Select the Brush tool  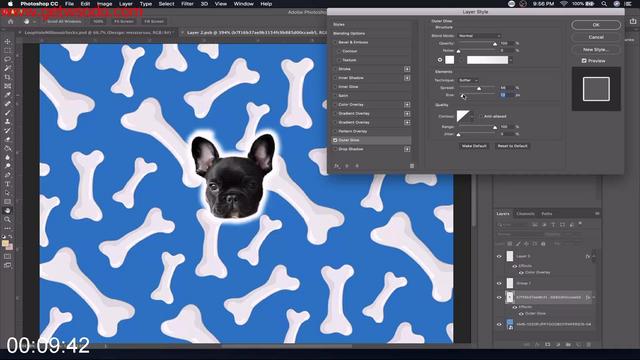coord(7,113)
